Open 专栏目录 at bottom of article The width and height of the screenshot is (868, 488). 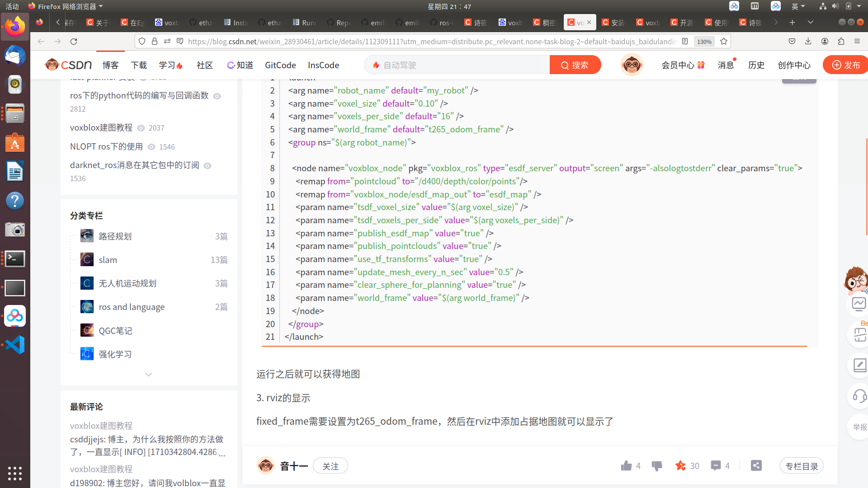tap(802, 465)
